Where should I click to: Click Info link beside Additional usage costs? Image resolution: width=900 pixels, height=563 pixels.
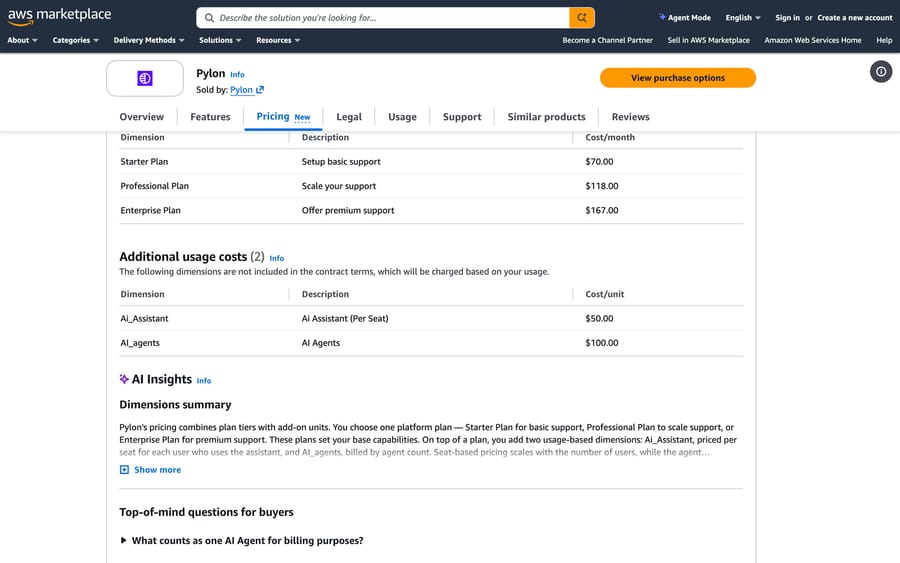[x=277, y=258]
